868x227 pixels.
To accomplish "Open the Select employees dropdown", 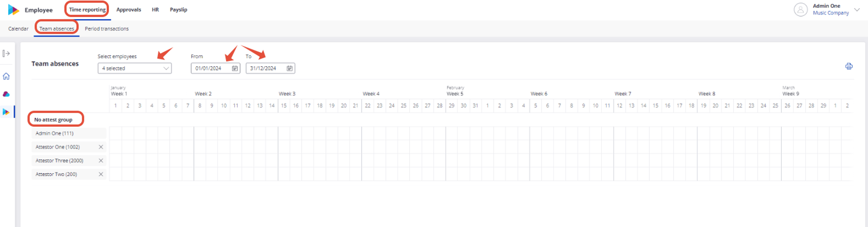I will point(135,68).
